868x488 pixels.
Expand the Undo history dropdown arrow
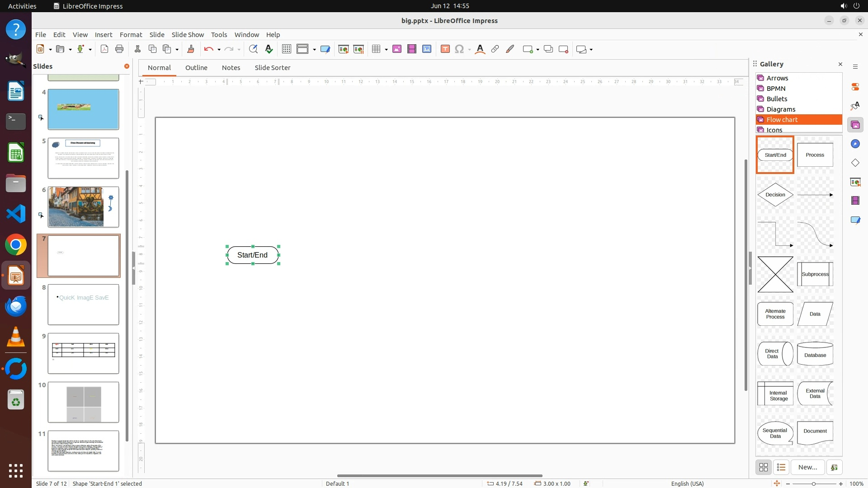coord(219,50)
